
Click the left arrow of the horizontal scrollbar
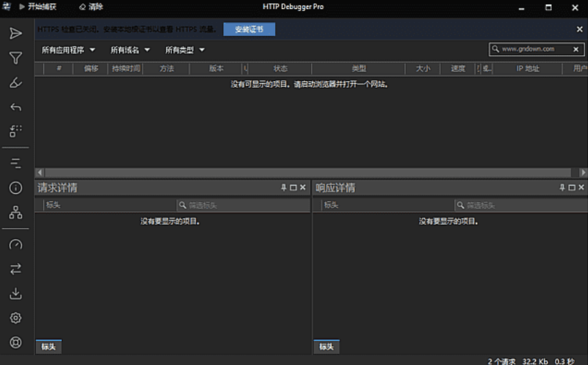point(40,173)
